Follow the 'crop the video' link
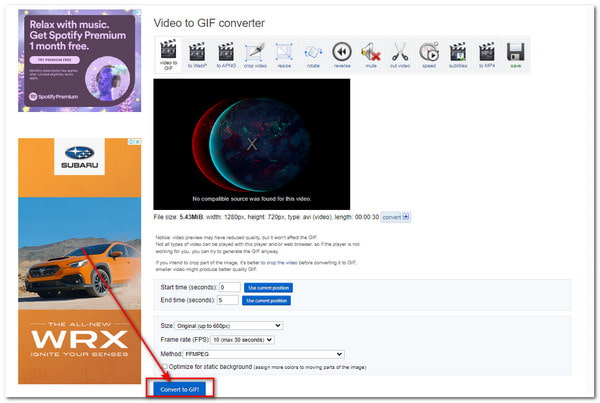This screenshot has height=403, width=600. (x=282, y=263)
